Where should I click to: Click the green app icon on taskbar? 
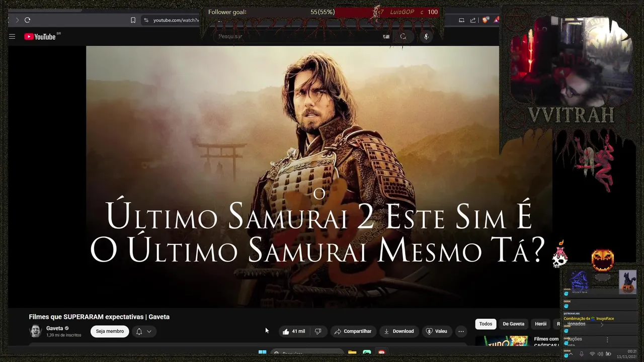367,352
